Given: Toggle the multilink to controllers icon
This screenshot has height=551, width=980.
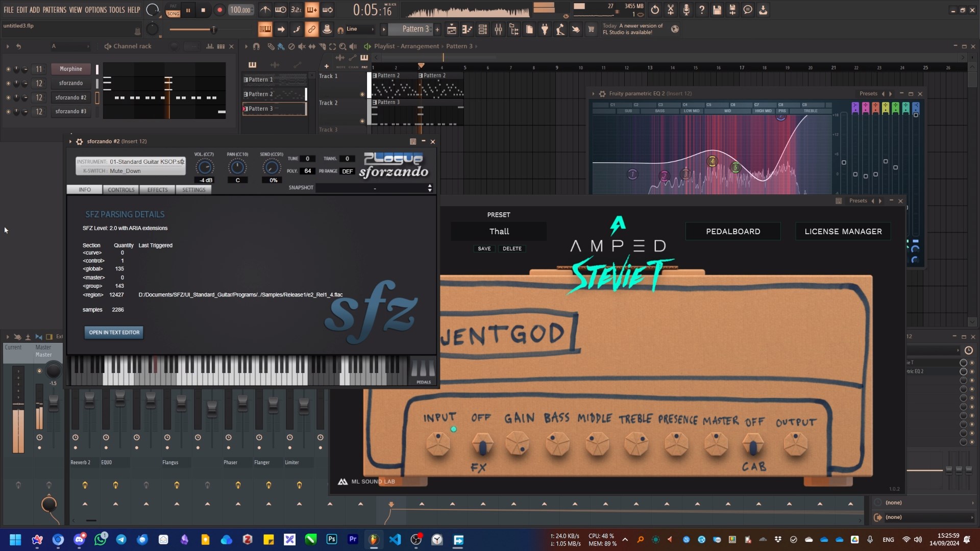Looking at the screenshot, I should pyautogui.click(x=311, y=29).
